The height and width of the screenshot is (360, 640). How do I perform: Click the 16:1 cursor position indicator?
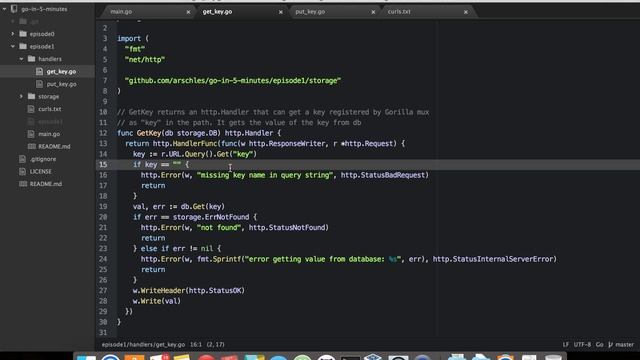coord(196,344)
